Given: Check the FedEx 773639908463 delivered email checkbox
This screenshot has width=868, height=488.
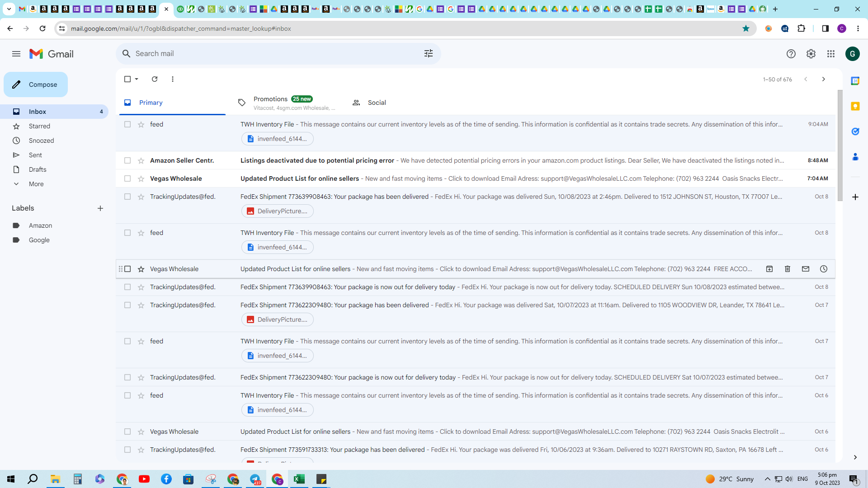Looking at the screenshot, I should 127,197.
